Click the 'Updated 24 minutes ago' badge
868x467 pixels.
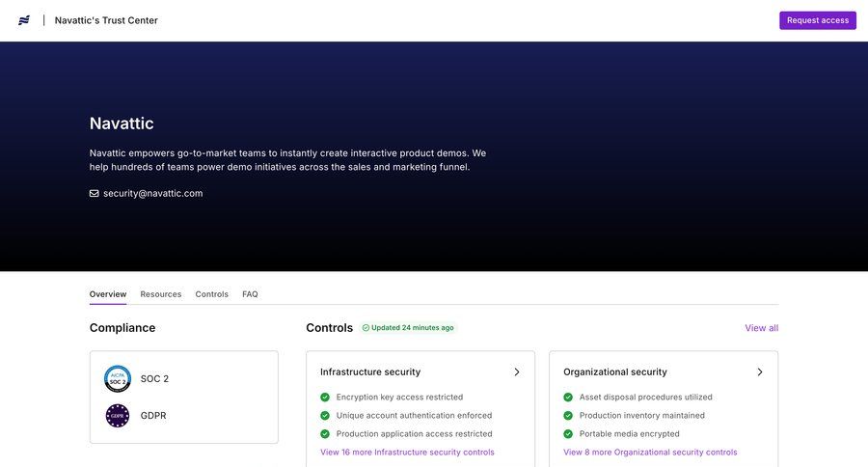tap(408, 328)
